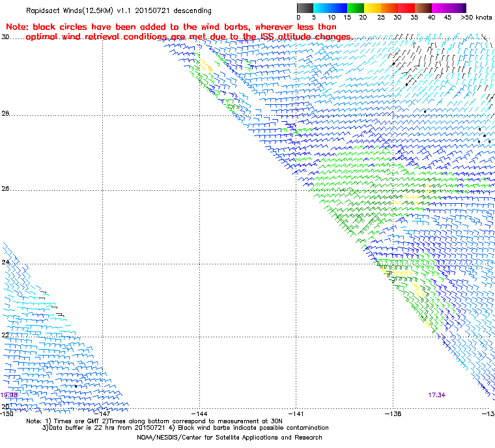
Task: Select the '-141' longitude axis label
Action: click(296, 413)
